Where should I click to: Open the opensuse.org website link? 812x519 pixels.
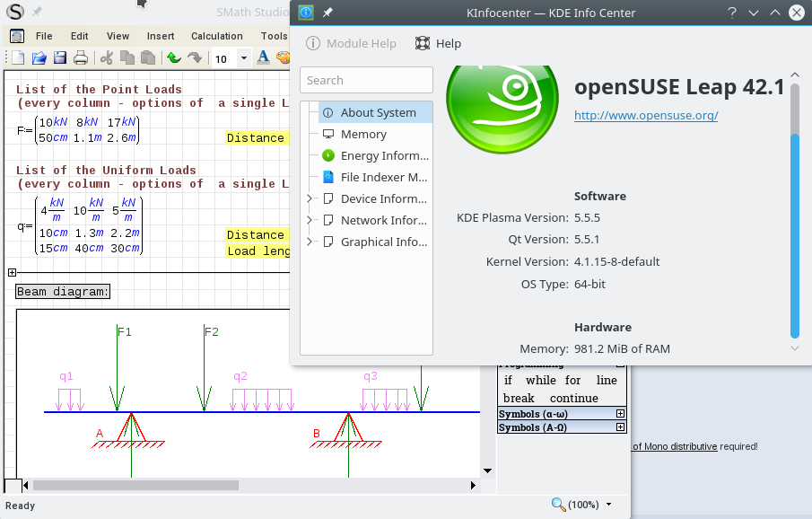coord(645,115)
